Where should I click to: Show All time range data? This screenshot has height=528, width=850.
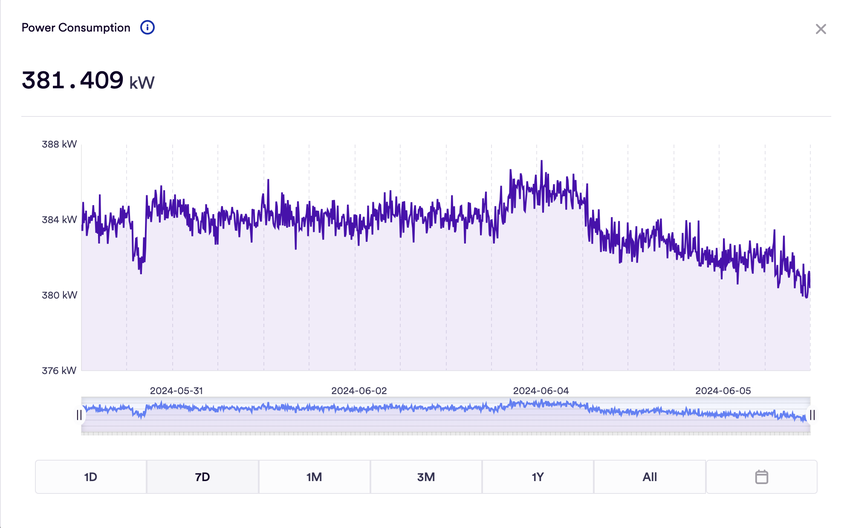coord(650,477)
